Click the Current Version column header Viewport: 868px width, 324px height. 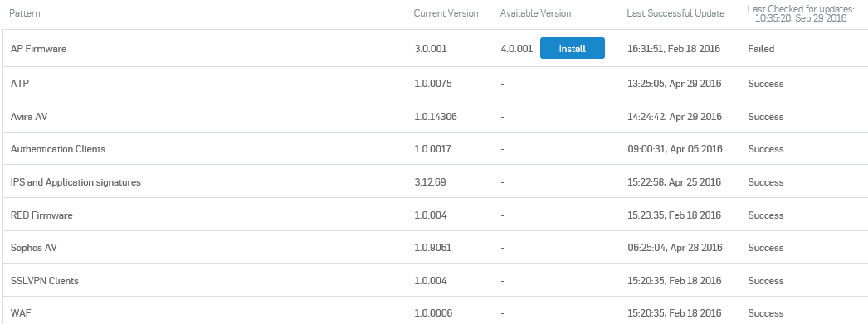(446, 12)
